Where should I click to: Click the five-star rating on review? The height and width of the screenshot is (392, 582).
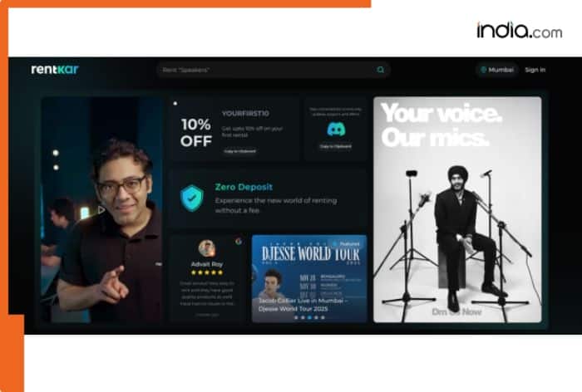pyautogui.click(x=207, y=272)
